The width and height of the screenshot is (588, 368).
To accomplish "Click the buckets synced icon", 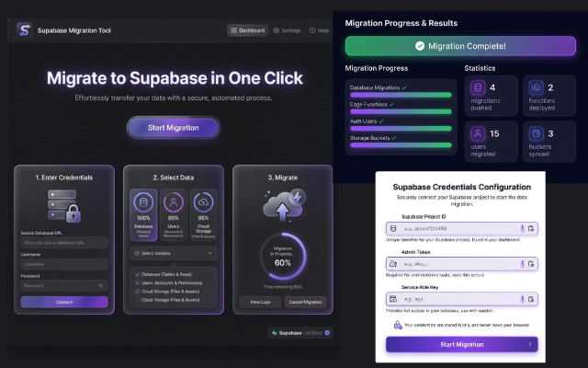I will coord(537,133).
